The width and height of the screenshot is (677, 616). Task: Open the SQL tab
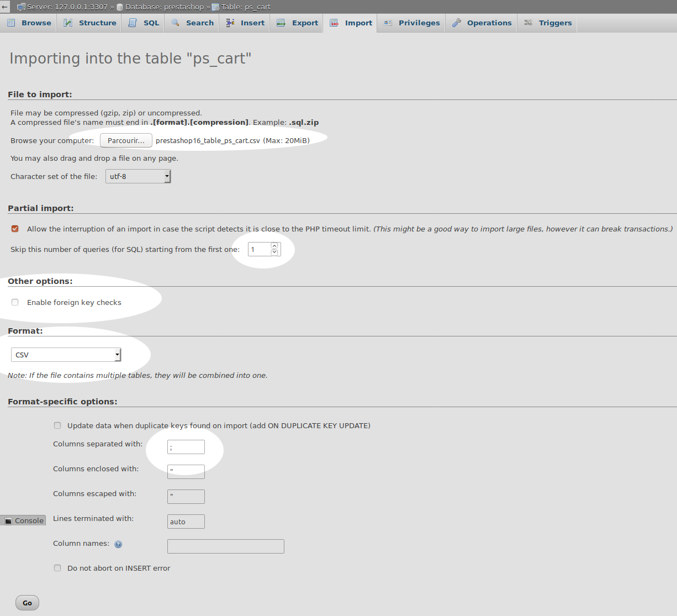[144, 23]
